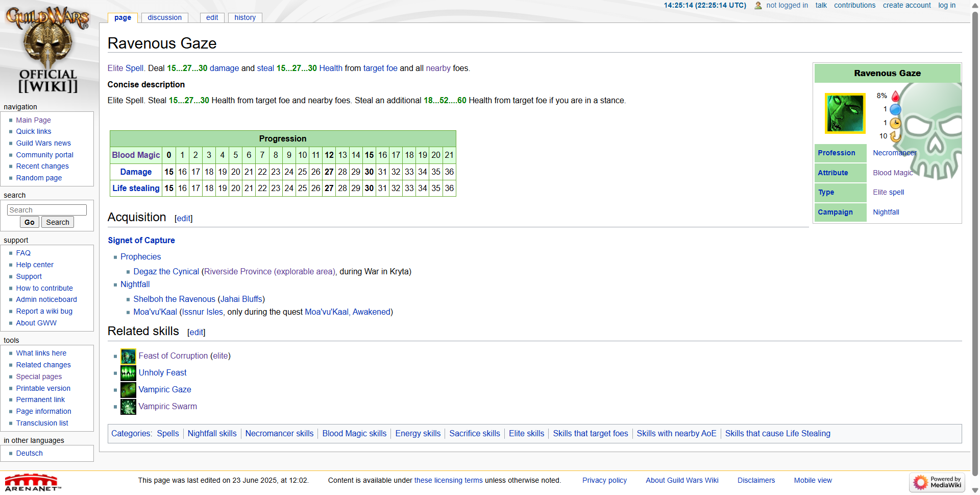Viewport: 980px width, 495px height.
Task: Click the Search button
Action: point(58,222)
